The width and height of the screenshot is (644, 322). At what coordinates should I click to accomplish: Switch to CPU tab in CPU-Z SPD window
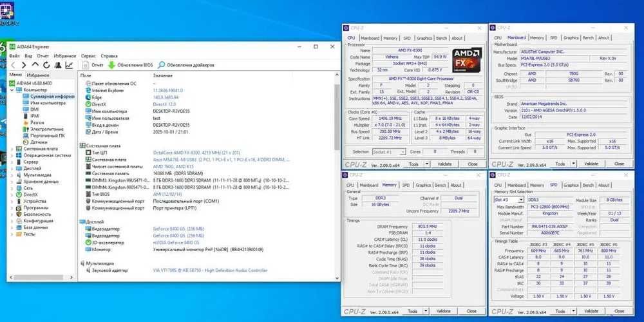(x=498, y=185)
